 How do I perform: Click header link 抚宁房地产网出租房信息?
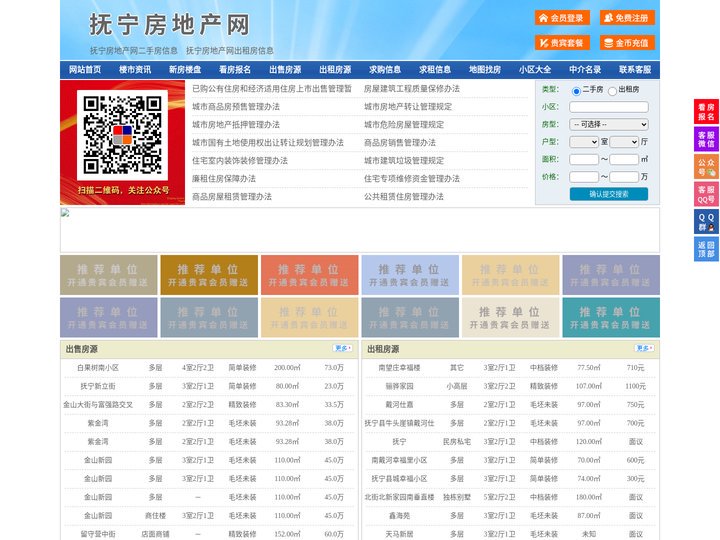(230, 51)
